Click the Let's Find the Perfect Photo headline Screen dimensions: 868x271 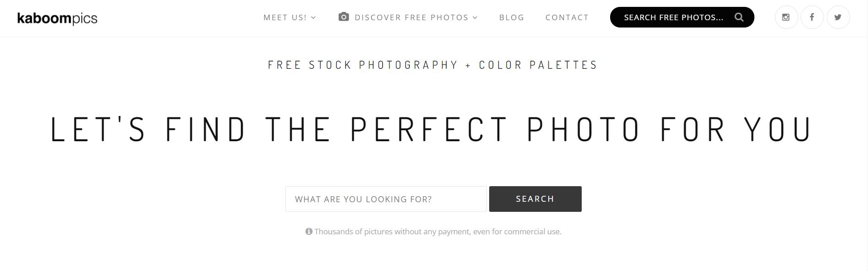(431, 129)
